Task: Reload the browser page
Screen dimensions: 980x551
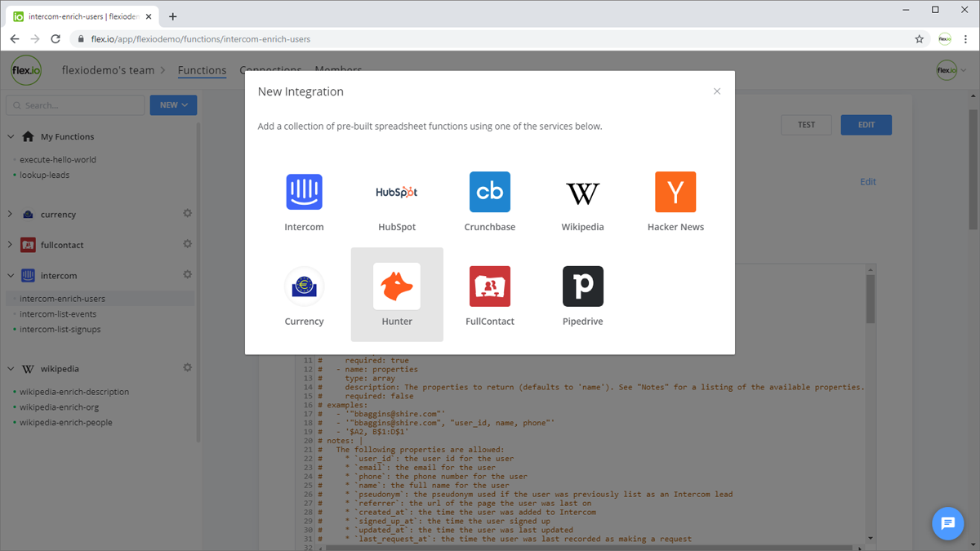Action: click(56, 38)
